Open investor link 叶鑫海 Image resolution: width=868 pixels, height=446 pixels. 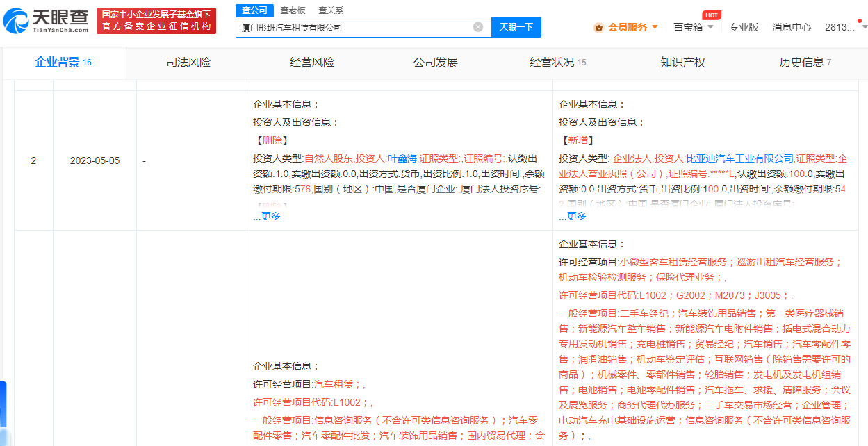coord(402,158)
